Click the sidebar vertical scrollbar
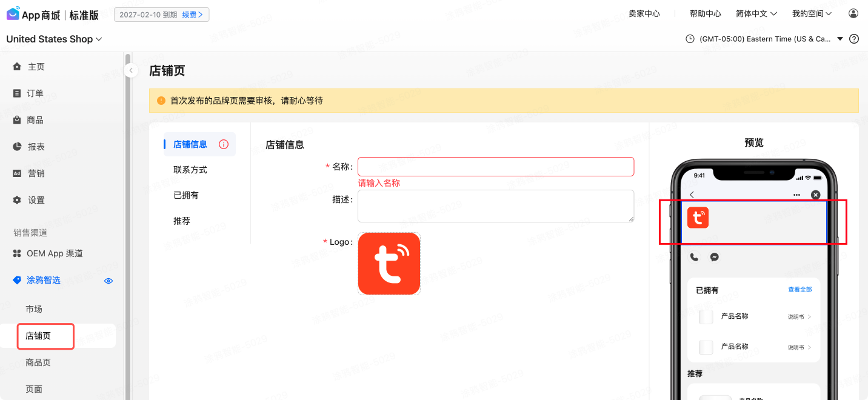Image resolution: width=868 pixels, height=400 pixels. click(128, 227)
